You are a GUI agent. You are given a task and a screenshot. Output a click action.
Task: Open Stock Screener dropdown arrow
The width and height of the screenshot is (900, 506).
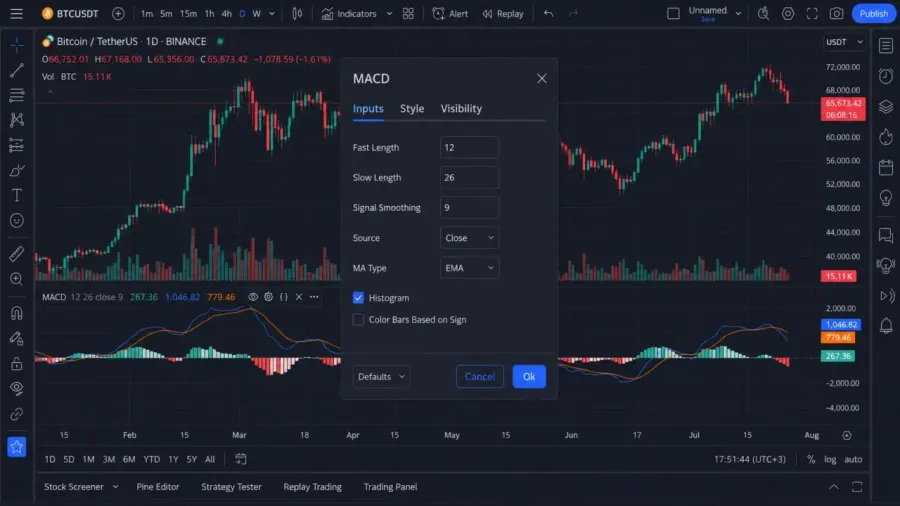coord(115,486)
